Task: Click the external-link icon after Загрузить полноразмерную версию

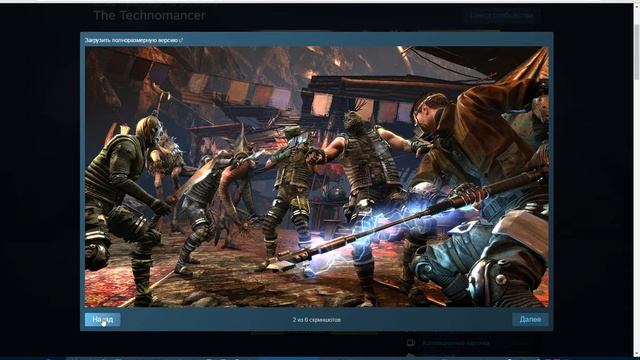Action: 181,40
